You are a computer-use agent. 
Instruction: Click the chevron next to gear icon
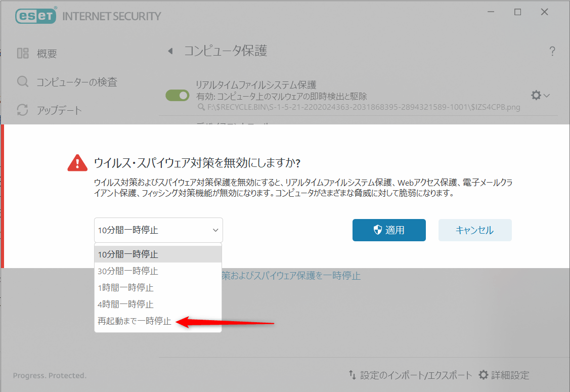[547, 96]
